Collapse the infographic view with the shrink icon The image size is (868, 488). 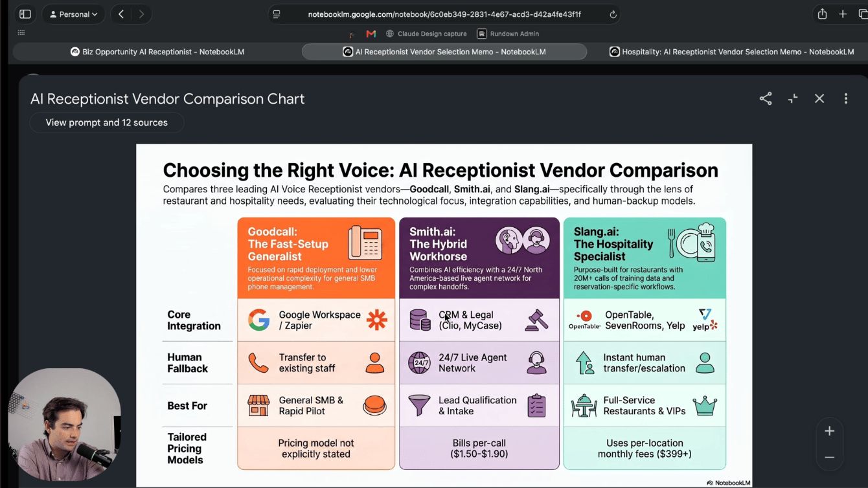click(793, 98)
